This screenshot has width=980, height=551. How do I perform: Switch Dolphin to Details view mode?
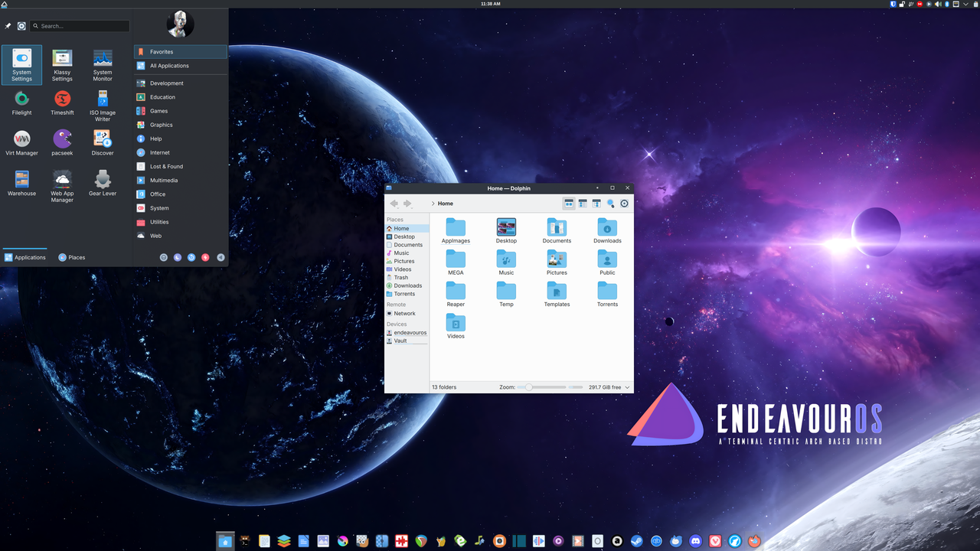click(x=596, y=204)
